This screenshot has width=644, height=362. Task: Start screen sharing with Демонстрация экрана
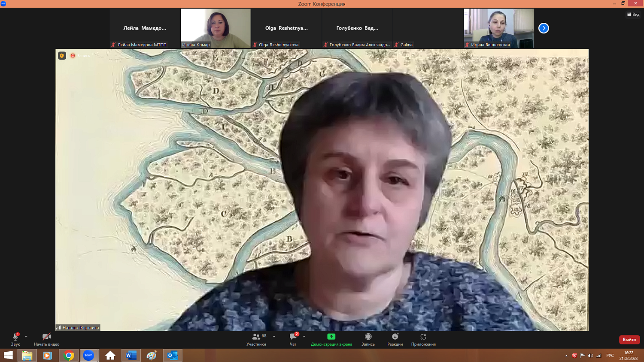(x=331, y=339)
